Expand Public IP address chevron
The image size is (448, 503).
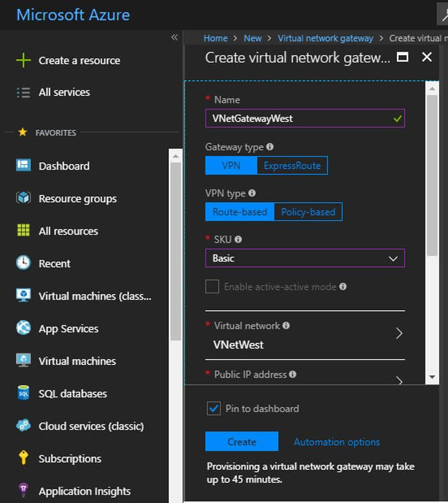(399, 380)
